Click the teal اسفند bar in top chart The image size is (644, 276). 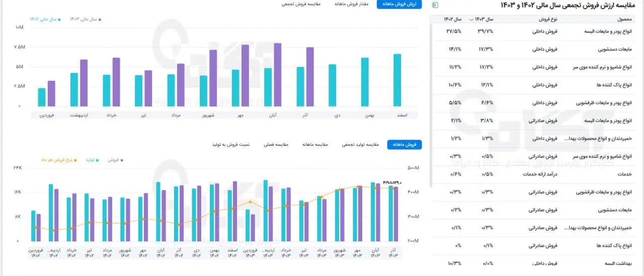(x=397, y=80)
